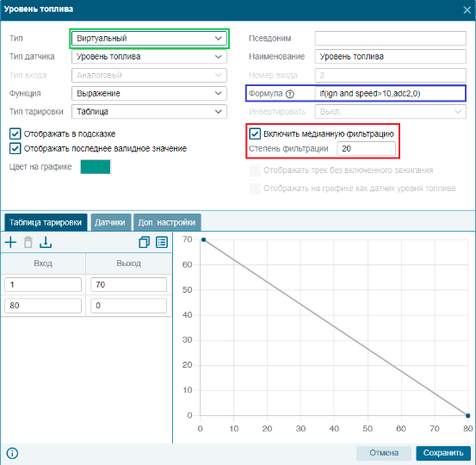Click the trash icon to delete row
Image resolution: width=476 pixels, height=465 pixels.
28,242
